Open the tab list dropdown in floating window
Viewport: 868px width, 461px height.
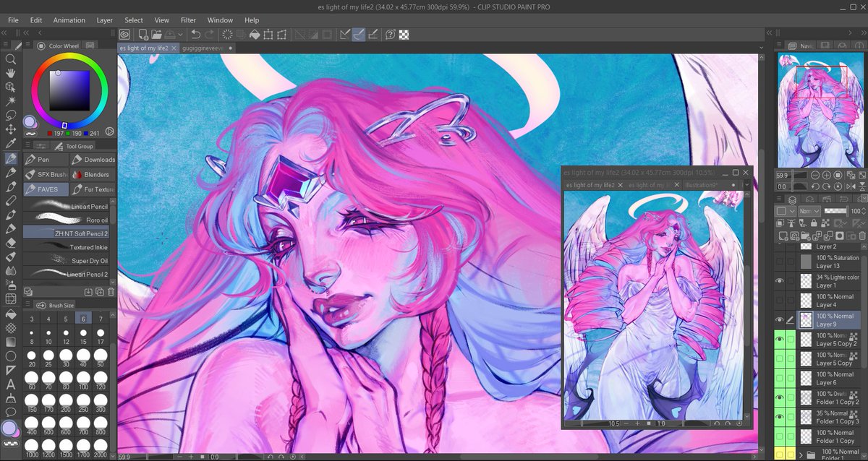746,185
